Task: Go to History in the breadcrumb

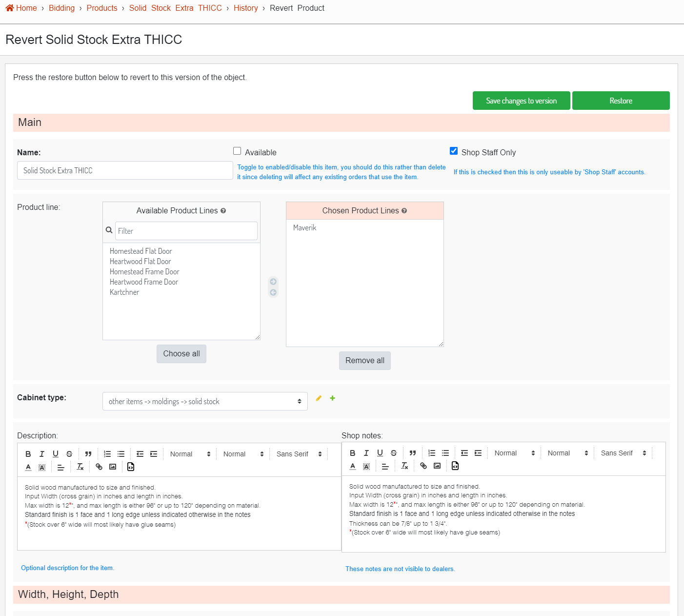Action: 245,8
